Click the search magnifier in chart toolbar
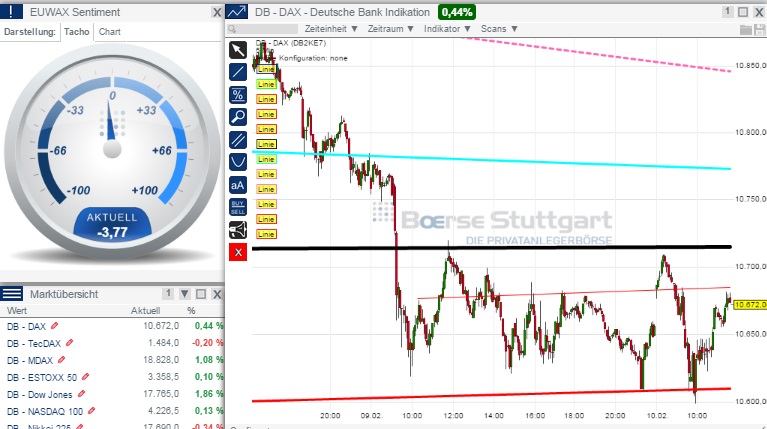767x429 pixels. 232,29
